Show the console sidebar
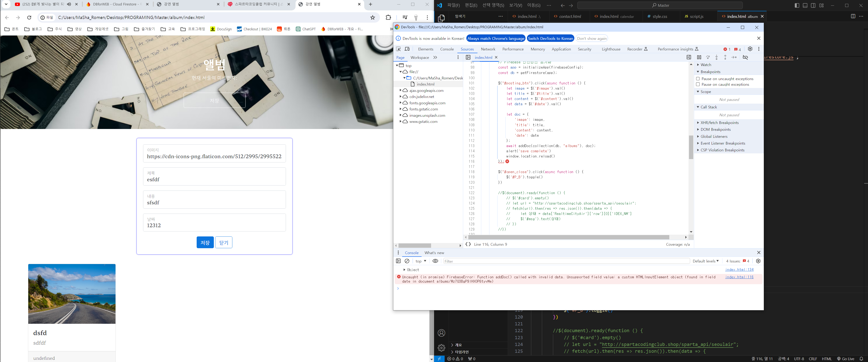 click(398, 261)
